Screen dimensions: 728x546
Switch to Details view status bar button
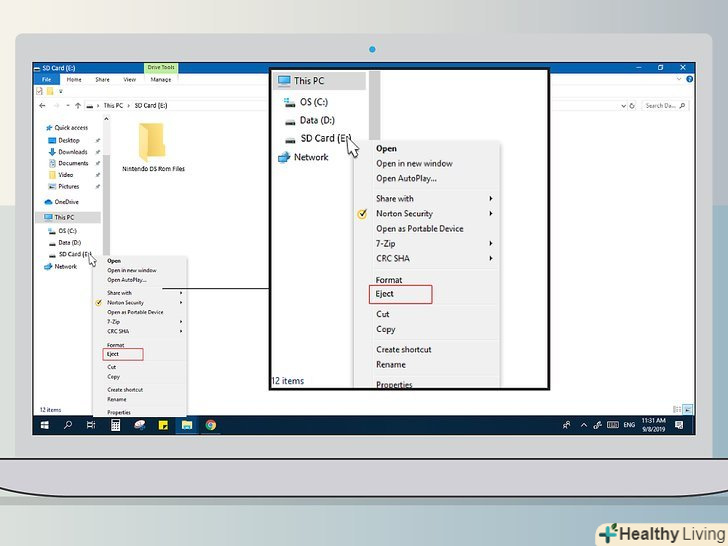coord(677,410)
